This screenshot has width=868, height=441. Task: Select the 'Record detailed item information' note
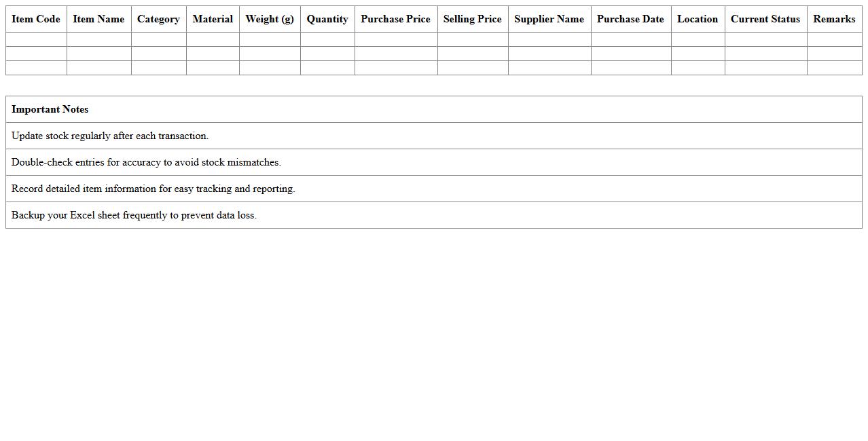[153, 189]
